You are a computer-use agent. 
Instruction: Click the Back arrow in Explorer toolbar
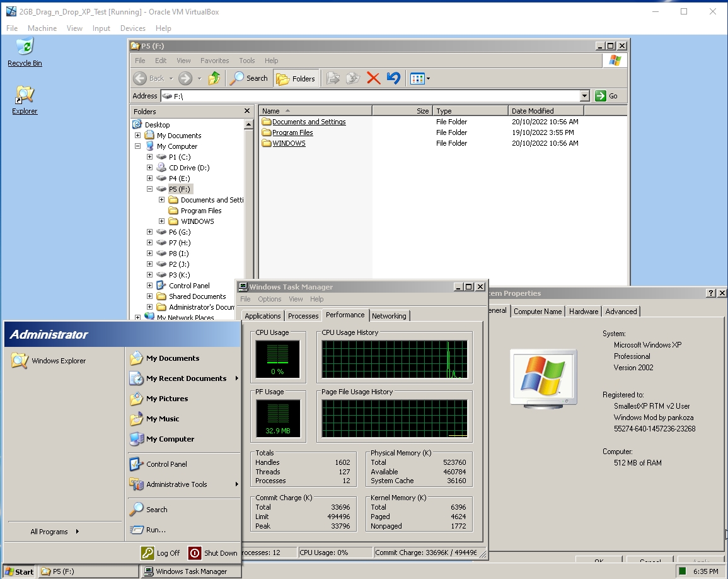click(x=140, y=78)
